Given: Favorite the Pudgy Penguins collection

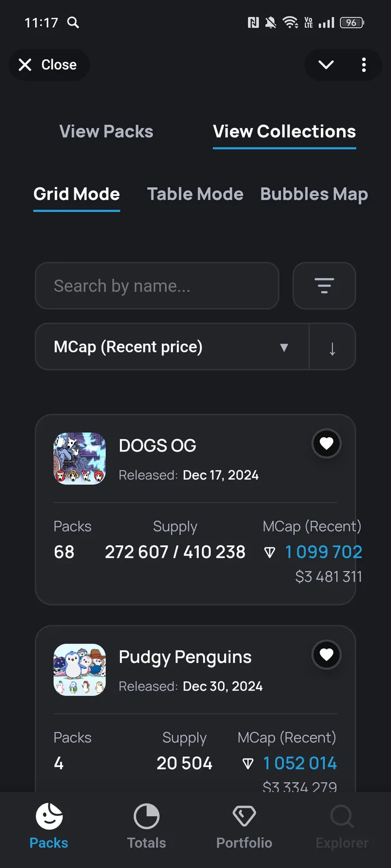Looking at the screenshot, I should 326,655.
